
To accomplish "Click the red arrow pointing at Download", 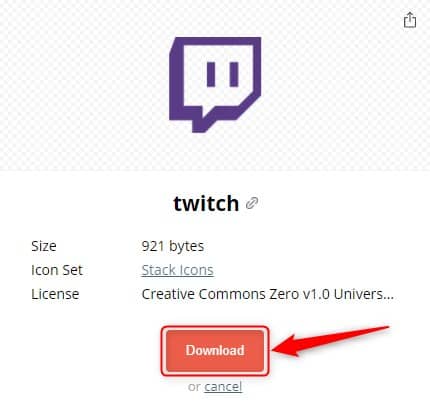I will point(330,341).
